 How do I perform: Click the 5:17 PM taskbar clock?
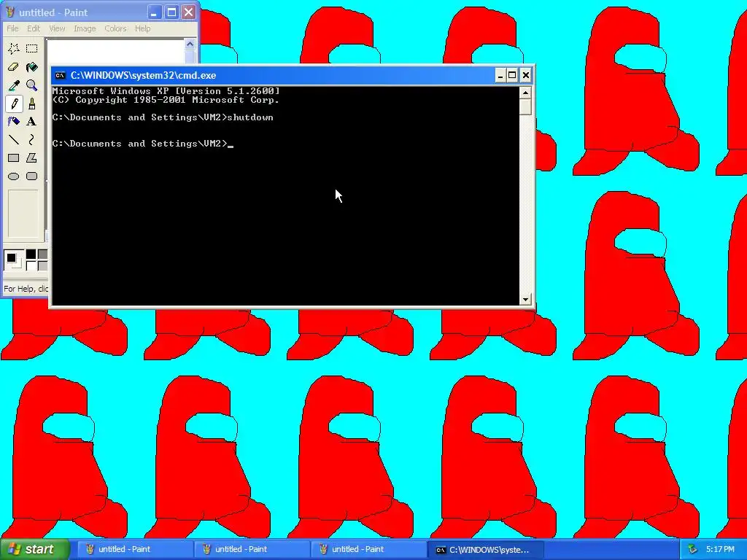(x=720, y=549)
